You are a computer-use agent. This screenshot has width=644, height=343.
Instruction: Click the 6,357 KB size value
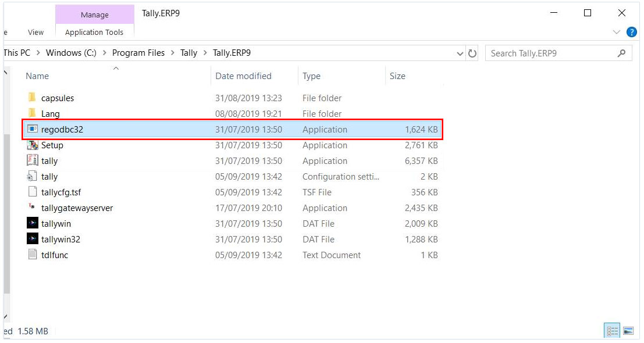coord(421,161)
